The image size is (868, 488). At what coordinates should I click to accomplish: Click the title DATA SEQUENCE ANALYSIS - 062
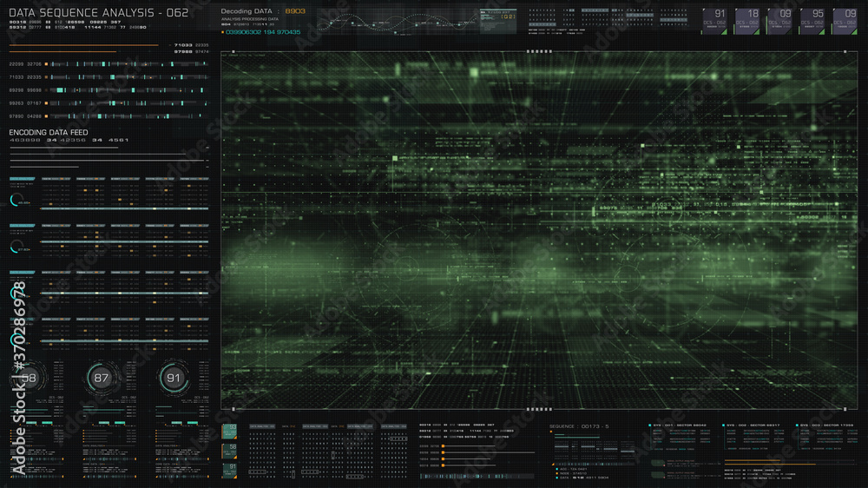point(99,12)
